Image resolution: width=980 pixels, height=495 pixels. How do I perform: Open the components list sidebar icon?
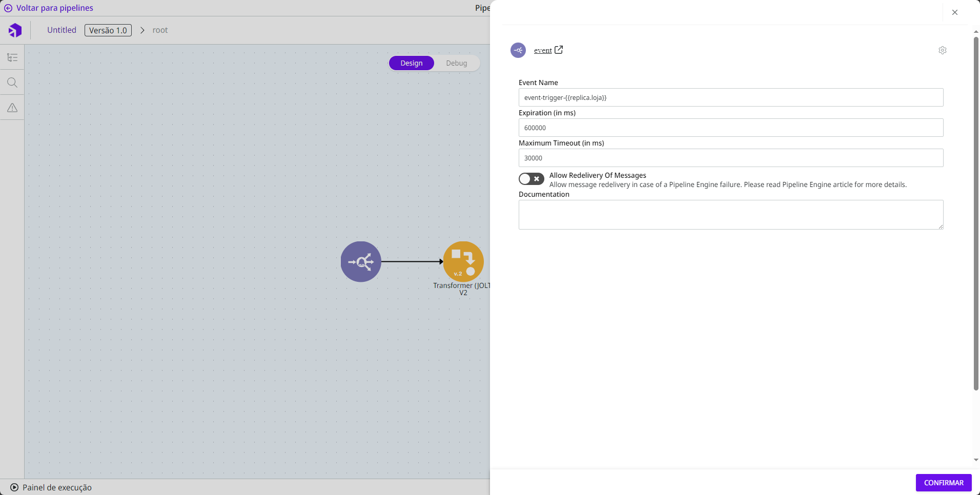coord(12,57)
